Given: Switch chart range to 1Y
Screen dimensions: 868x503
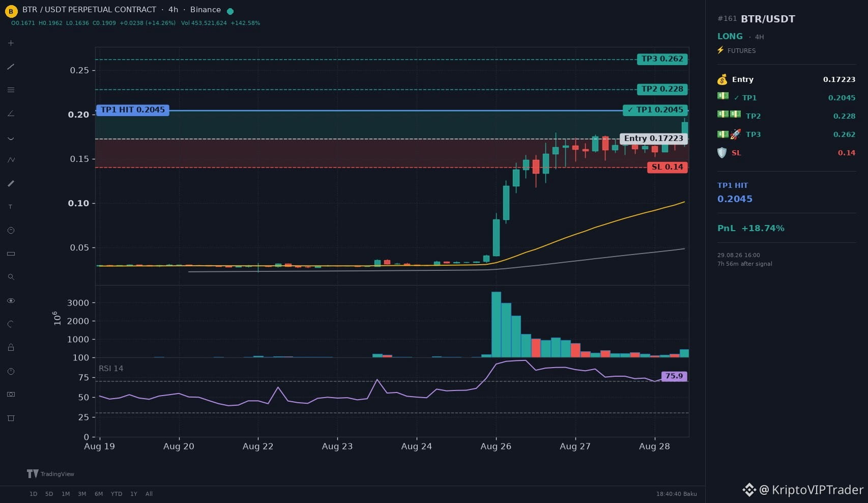Looking at the screenshot, I should coord(134,494).
